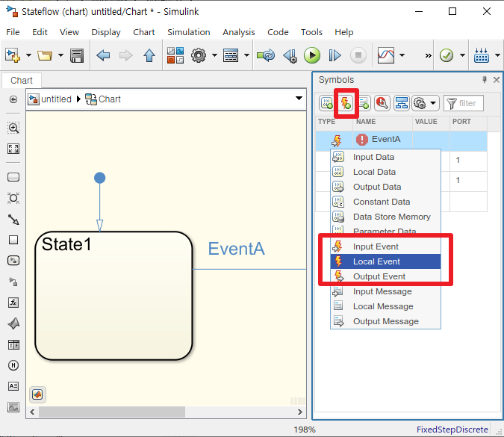This screenshot has width=504, height=437.
Task: Click the Model Explorer icon in Symbols panel
Action: (x=402, y=103)
